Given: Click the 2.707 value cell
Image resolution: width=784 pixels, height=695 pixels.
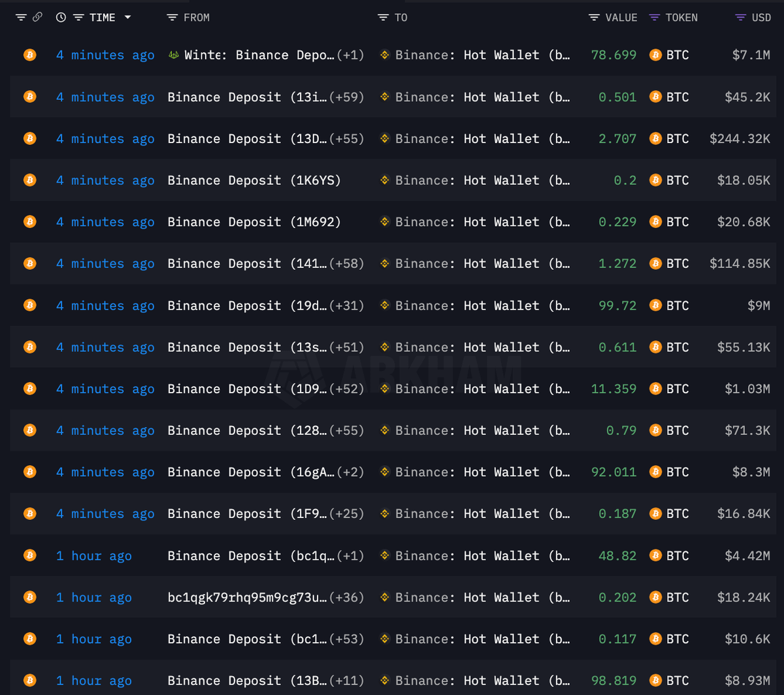Looking at the screenshot, I should pyautogui.click(x=617, y=138).
